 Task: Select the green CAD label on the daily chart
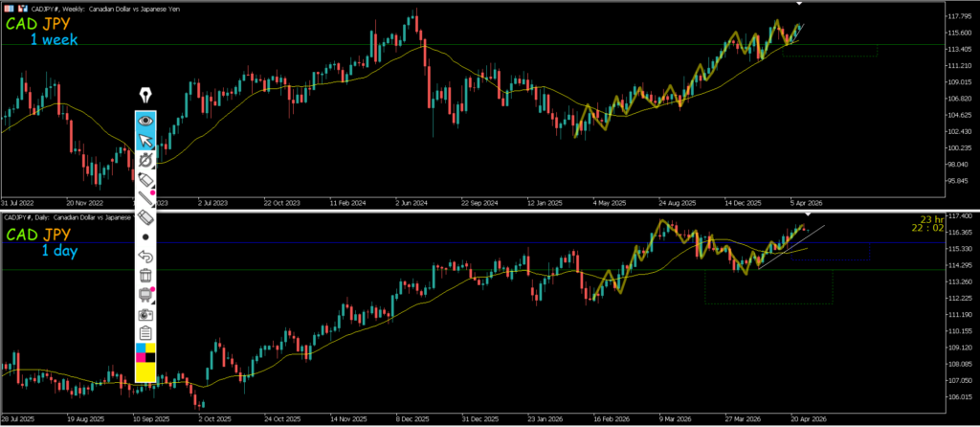21,236
